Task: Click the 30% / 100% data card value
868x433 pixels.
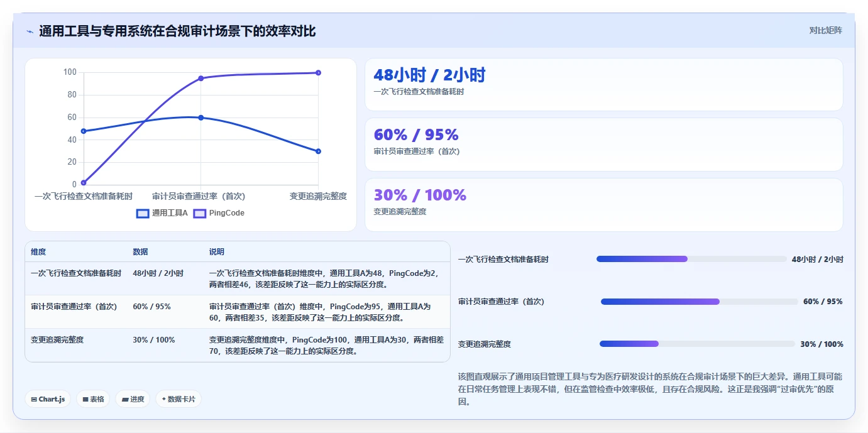Action: click(420, 195)
